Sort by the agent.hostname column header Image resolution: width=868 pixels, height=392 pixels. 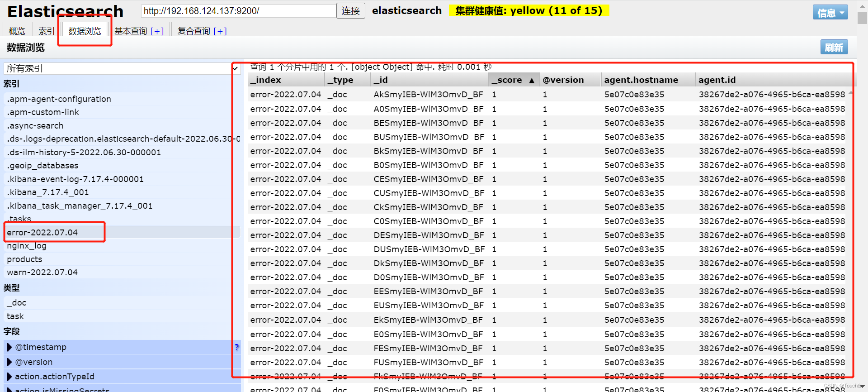click(648, 80)
